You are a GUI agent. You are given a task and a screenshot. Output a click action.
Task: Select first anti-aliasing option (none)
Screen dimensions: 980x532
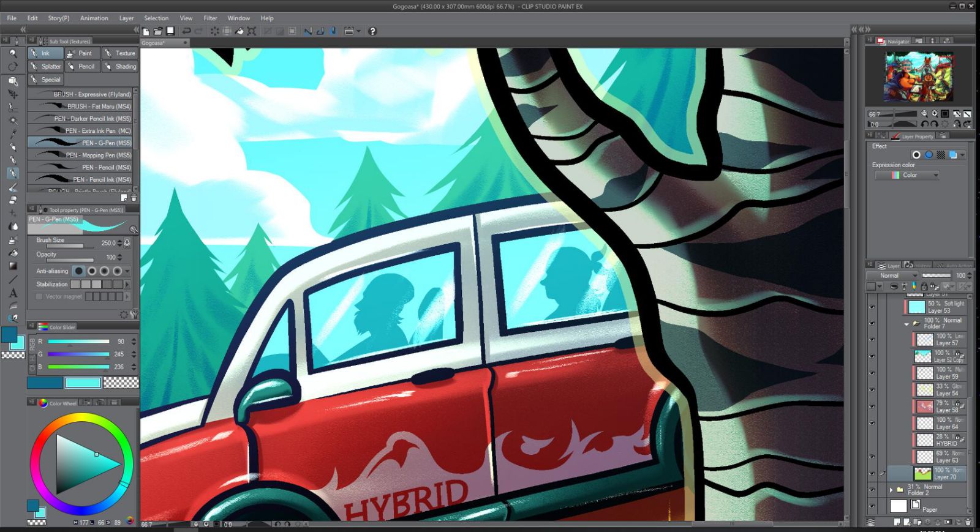click(78, 271)
